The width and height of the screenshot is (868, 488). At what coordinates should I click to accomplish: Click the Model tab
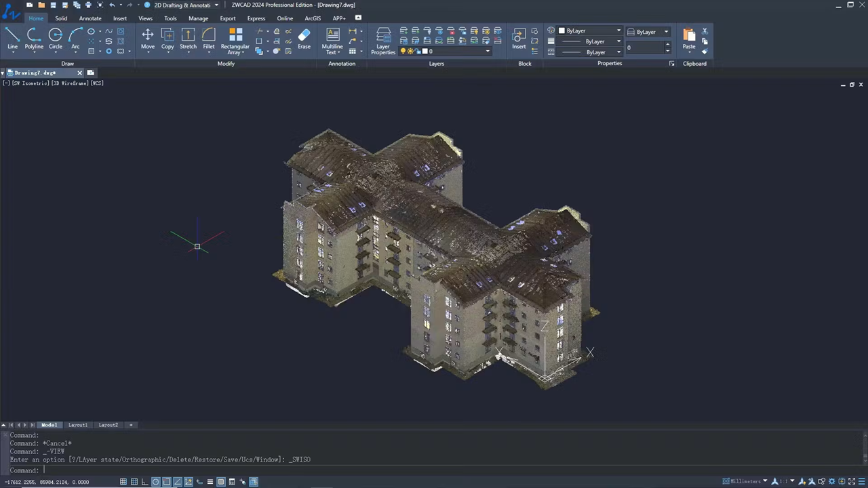(x=49, y=425)
